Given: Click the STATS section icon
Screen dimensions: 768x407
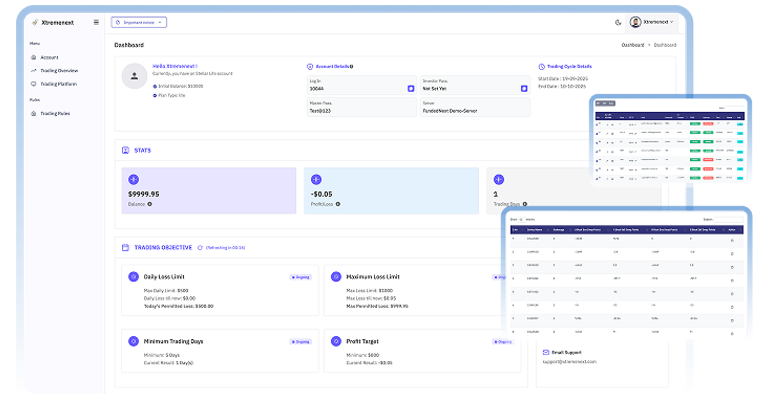Looking at the screenshot, I should (125, 150).
